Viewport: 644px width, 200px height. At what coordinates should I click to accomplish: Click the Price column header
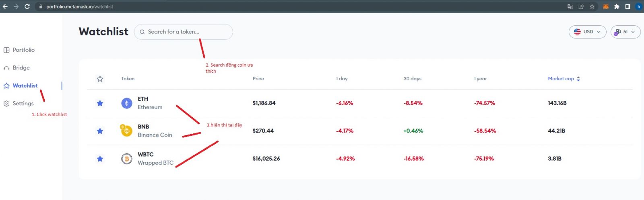click(258, 79)
